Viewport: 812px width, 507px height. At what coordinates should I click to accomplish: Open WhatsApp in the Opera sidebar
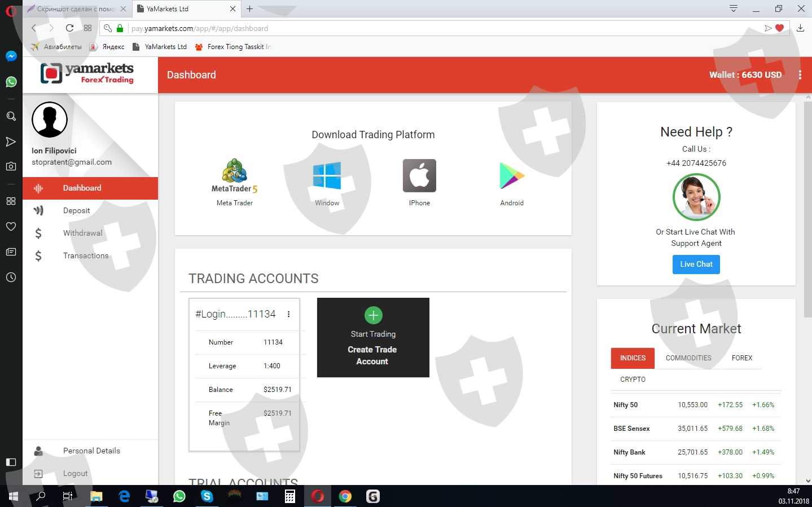coord(11,82)
